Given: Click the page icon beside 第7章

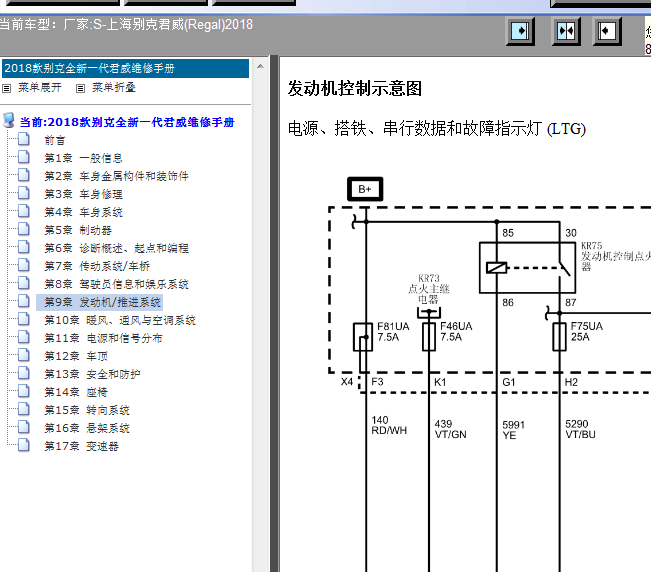Looking at the screenshot, I should click(24, 265).
